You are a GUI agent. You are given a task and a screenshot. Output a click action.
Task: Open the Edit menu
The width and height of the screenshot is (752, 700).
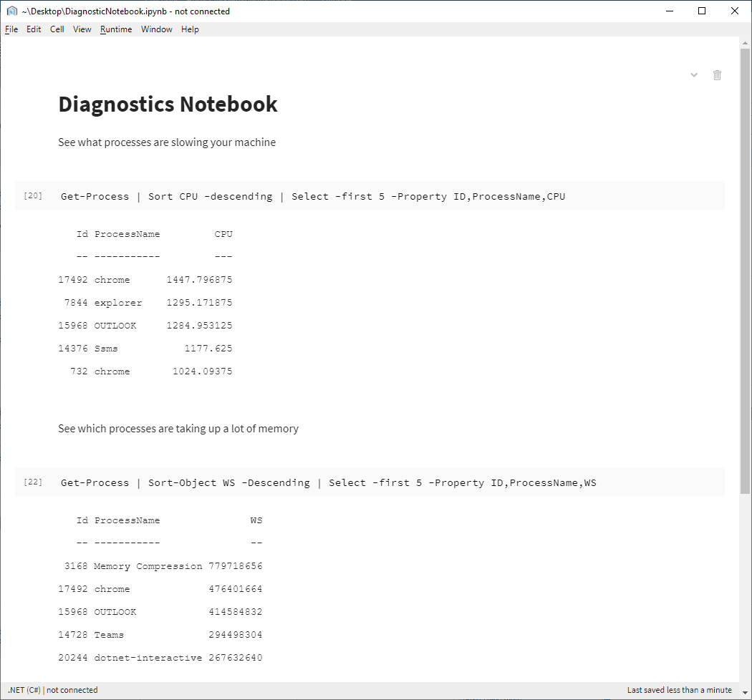click(34, 29)
